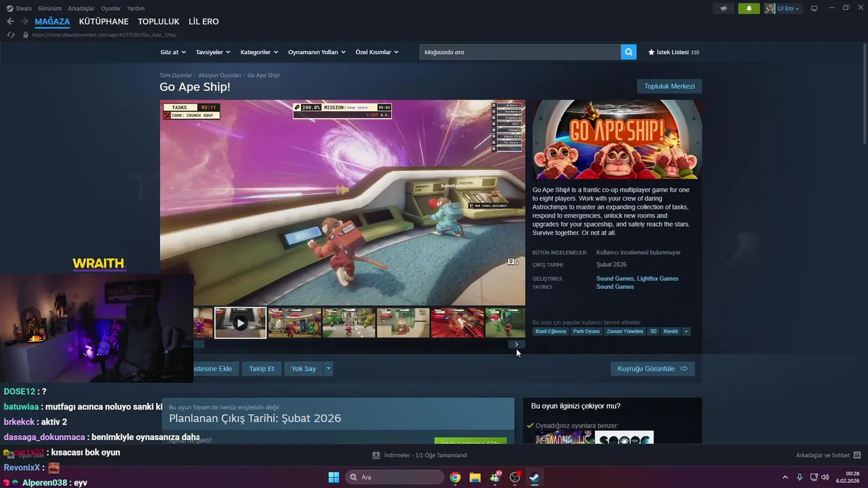
Task: Click the Kuyruğu Görüntüle button
Action: click(652, 369)
